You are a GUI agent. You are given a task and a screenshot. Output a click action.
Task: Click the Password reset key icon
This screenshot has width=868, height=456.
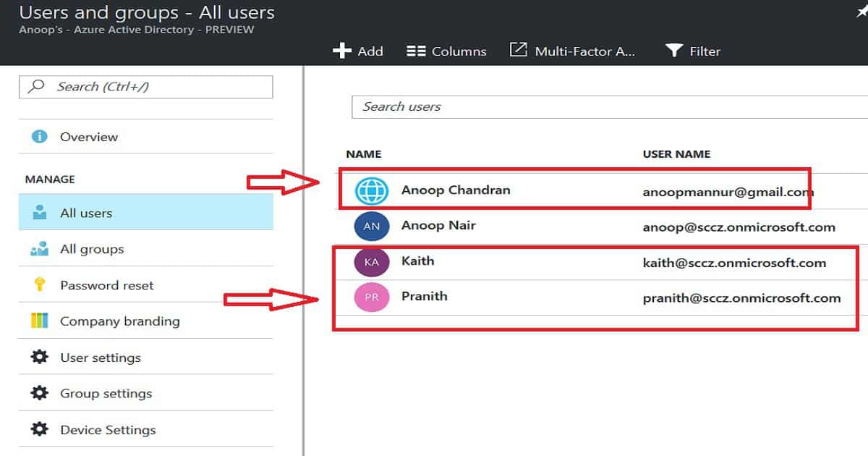(40, 285)
